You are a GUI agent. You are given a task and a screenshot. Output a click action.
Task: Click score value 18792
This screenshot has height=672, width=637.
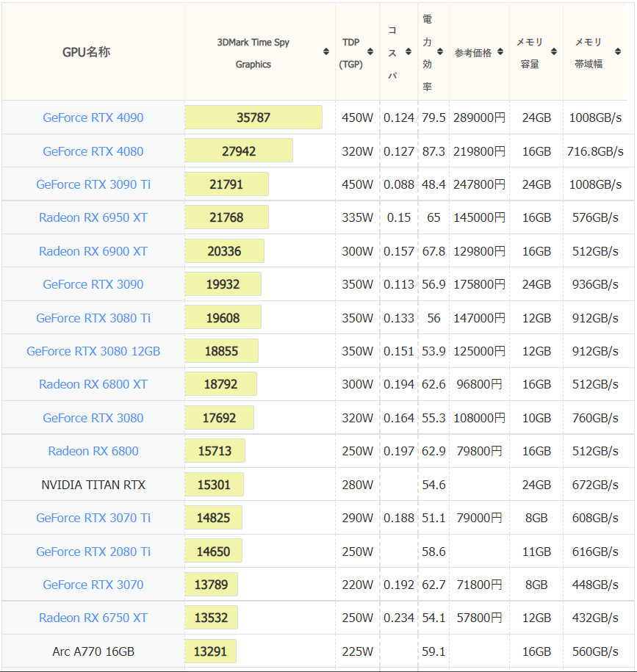coord(220,384)
